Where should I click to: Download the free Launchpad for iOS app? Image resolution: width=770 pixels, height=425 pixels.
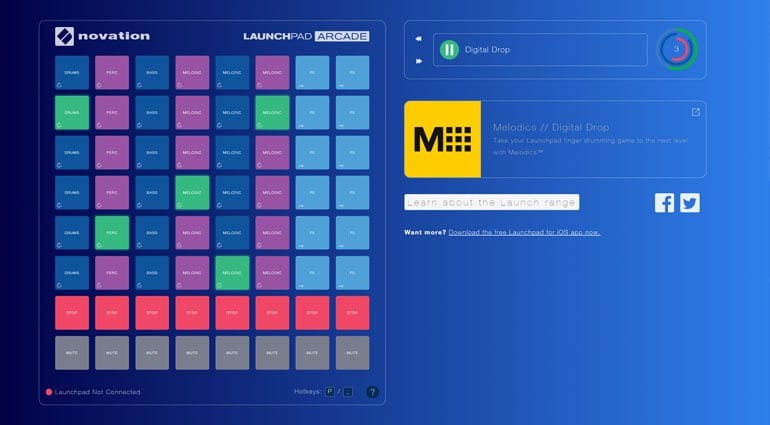click(524, 232)
